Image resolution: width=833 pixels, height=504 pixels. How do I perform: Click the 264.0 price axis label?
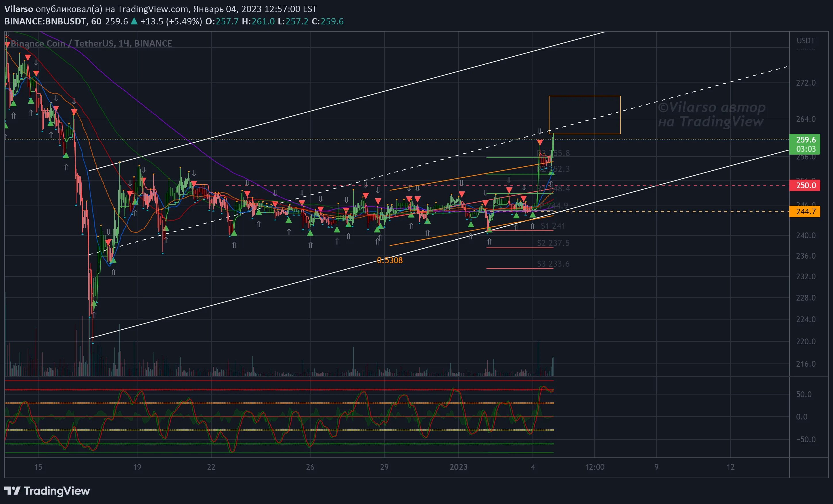click(x=806, y=119)
